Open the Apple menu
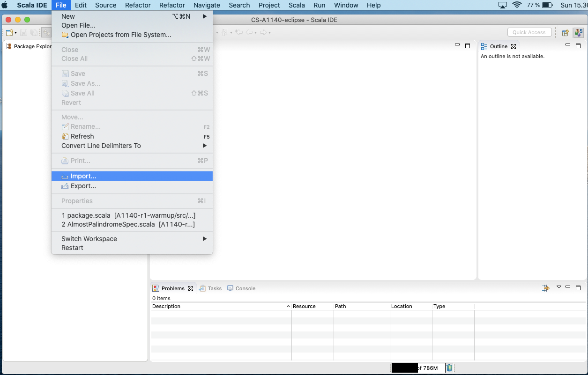Screen dimensions: 588x375 pyautogui.click(x=5, y=5)
